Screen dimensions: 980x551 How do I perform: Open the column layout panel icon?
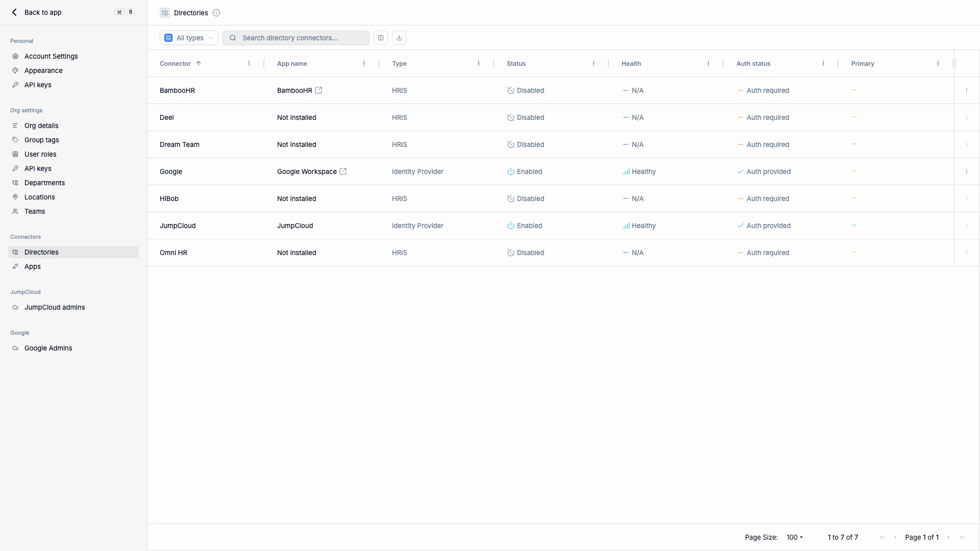coord(381,37)
